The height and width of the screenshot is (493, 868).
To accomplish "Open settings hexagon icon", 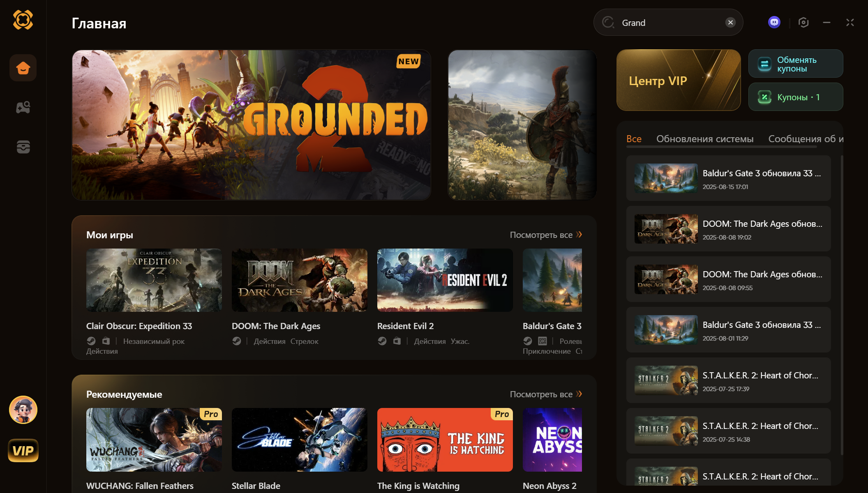I will pos(803,22).
